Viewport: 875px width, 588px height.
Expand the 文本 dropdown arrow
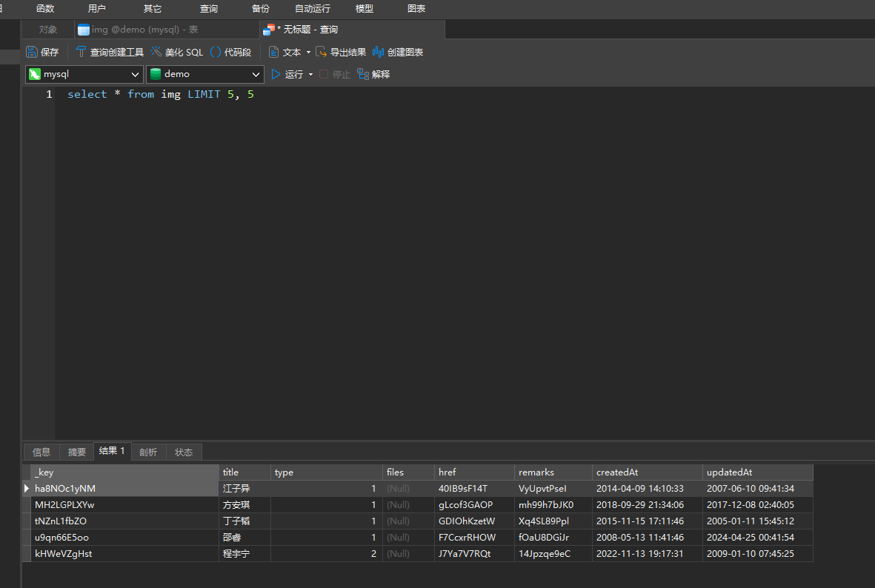[308, 53]
